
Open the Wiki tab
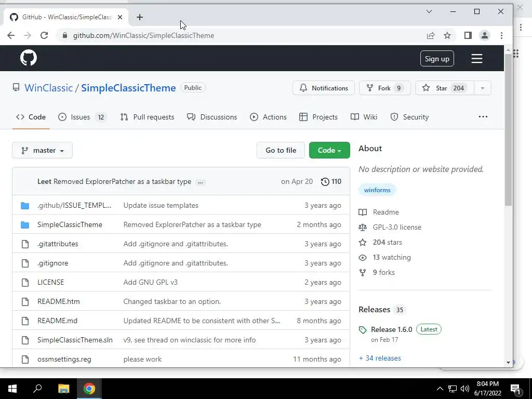pyautogui.click(x=364, y=117)
